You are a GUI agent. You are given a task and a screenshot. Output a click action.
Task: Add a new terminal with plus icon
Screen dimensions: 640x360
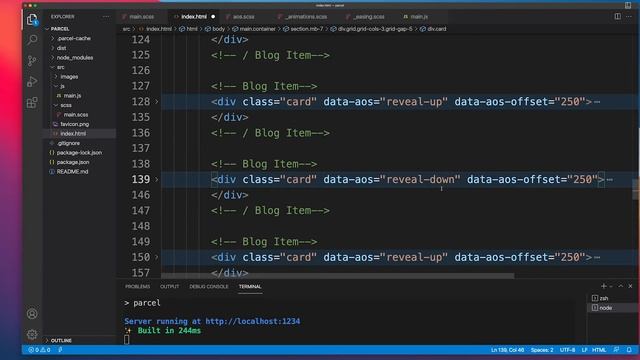[x=603, y=286]
